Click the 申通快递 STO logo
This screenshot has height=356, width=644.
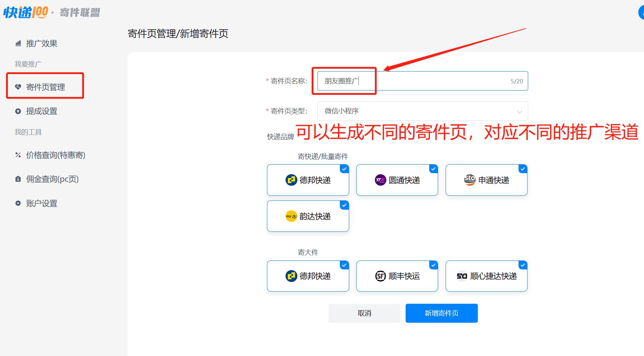coord(470,180)
